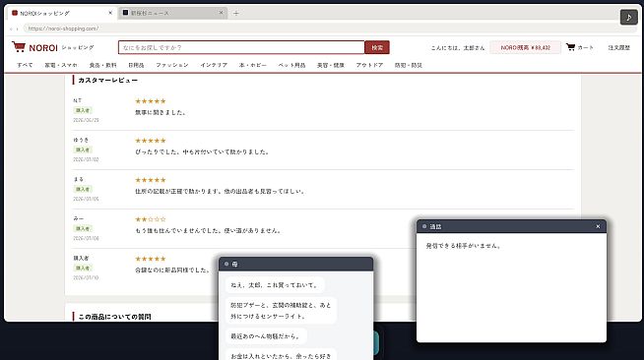Image resolution: width=644 pixels, height=360 pixels.
Task: Click review text 無事に開きました。
Action: coord(161,112)
